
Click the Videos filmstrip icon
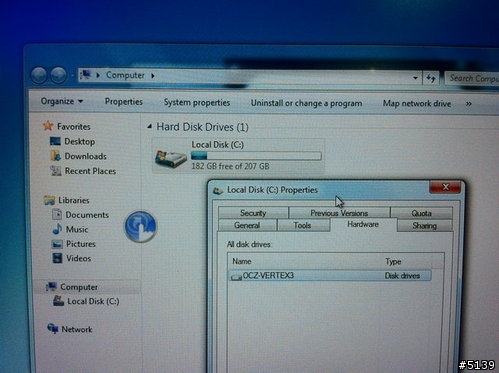[57, 258]
